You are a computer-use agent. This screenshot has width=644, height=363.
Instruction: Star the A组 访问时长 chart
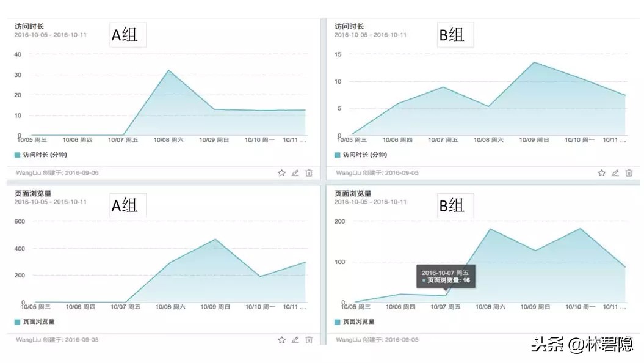(x=282, y=173)
